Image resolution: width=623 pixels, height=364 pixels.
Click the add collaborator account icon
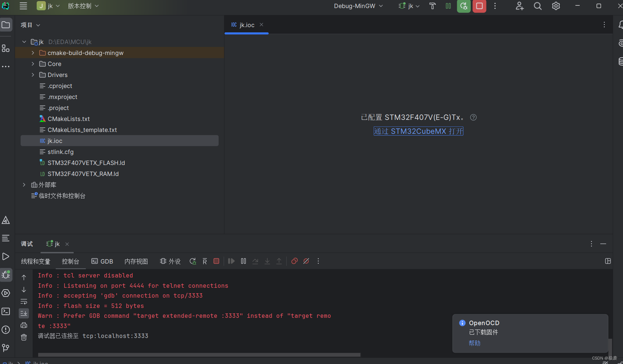(520, 6)
